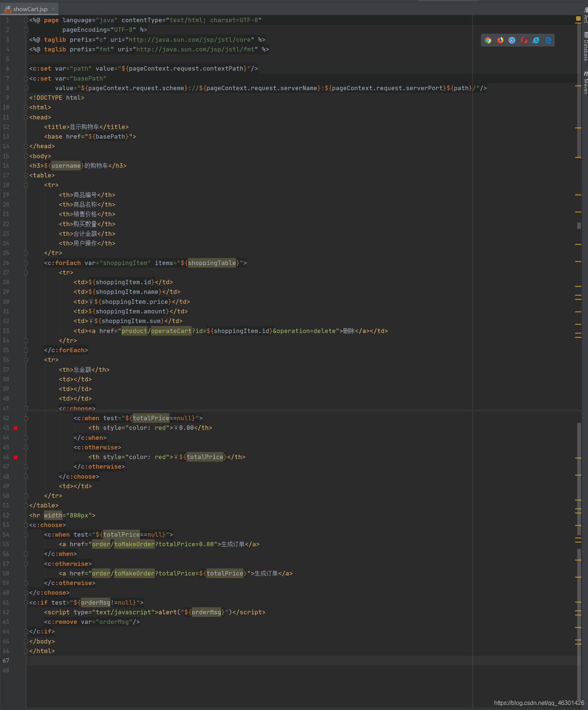Click the totalPrice variable on line 46
The image size is (588, 710).
[205, 457]
